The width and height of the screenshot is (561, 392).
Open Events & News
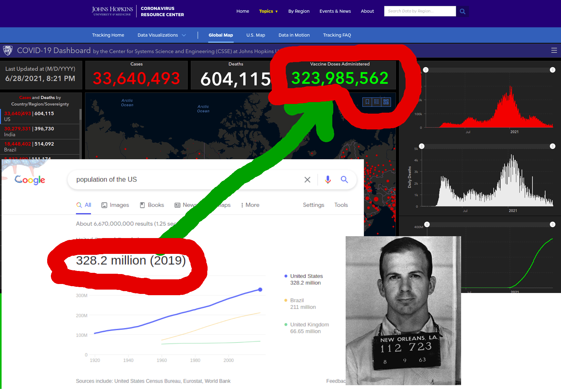pyautogui.click(x=335, y=11)
